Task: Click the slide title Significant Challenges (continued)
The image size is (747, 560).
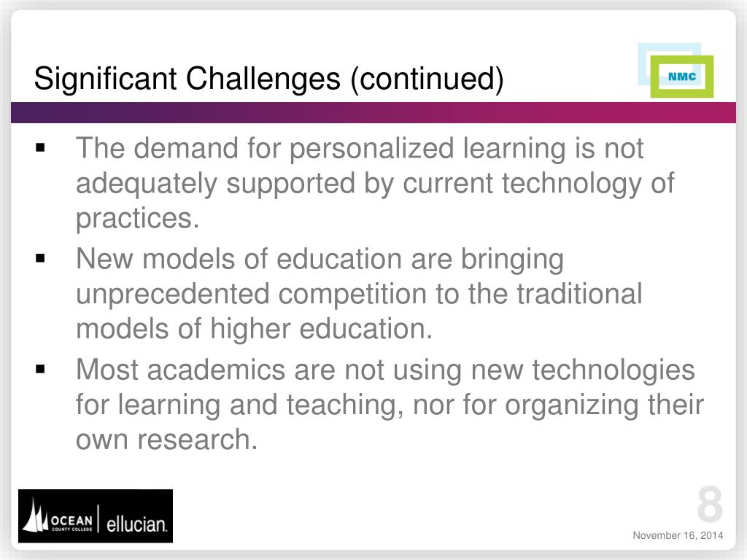Action: click(268, 79)
